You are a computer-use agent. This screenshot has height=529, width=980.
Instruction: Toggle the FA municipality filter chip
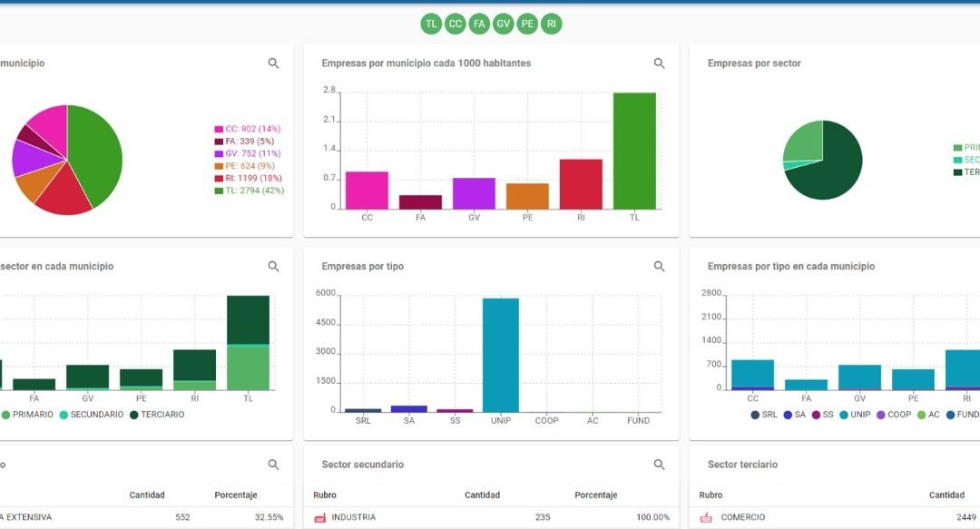(479, 24)
